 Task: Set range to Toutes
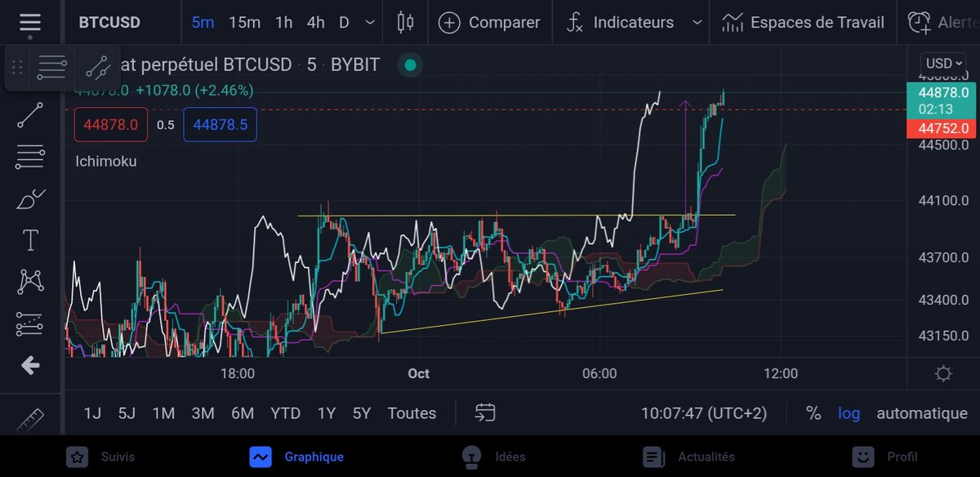[x=412, y=413]
